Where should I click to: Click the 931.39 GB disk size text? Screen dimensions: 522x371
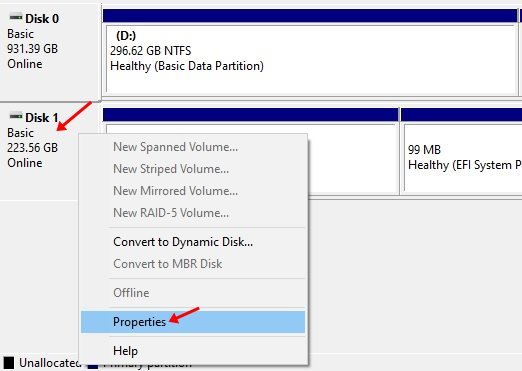[x=33, y=49]
